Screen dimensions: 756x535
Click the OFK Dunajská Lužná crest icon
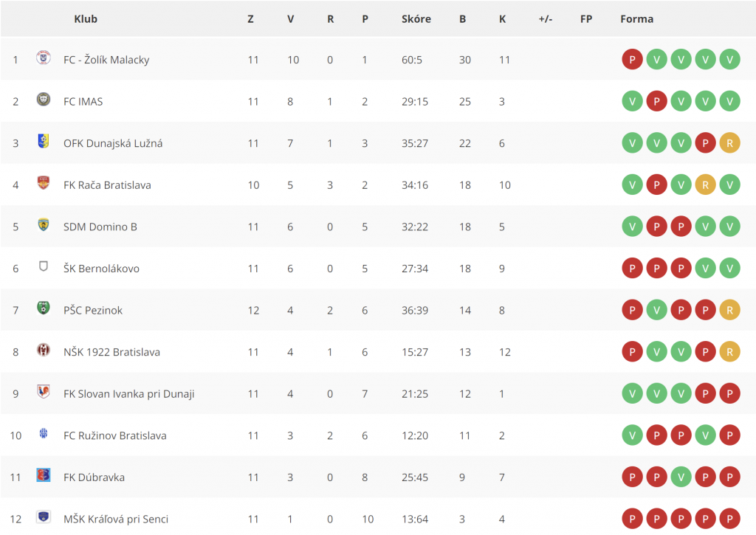(x=44, y=141)
